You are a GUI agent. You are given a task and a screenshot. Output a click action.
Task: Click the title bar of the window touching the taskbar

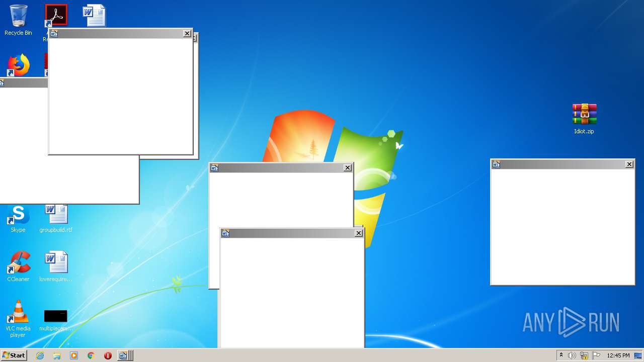point(292,233)
